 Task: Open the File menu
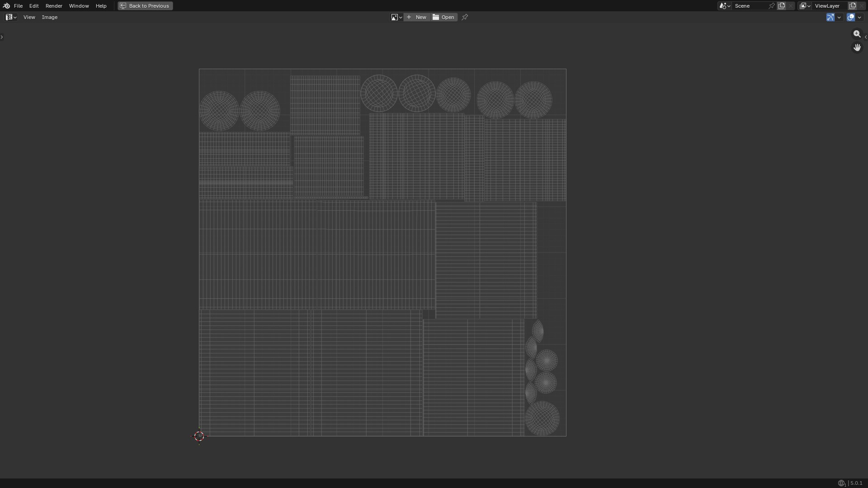coord(18,6)
